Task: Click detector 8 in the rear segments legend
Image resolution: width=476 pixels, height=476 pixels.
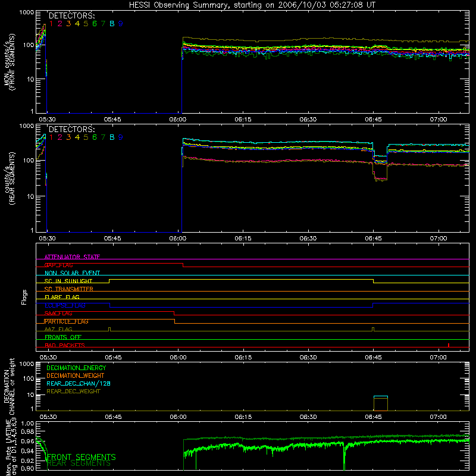Action: pos(112,137)
